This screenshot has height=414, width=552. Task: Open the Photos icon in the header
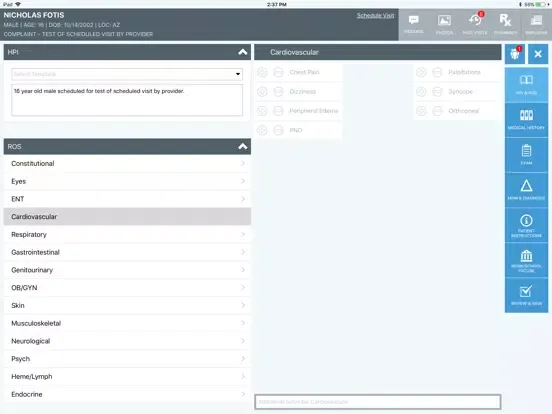pyautogui.click(x=444, y=24)
